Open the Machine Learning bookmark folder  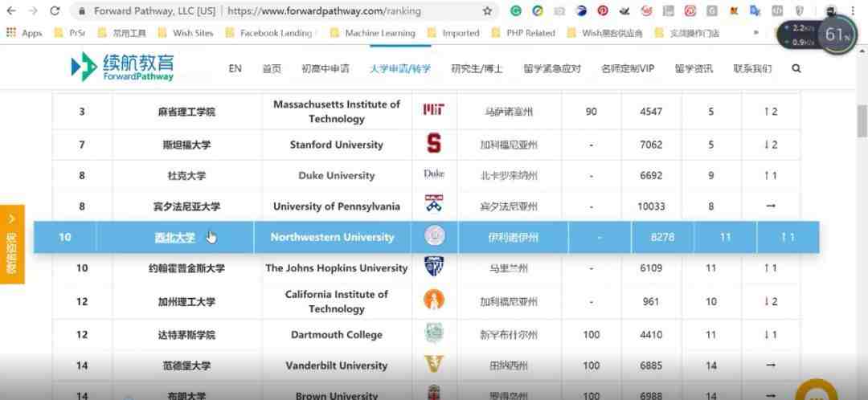pyautogui.click(x=373, y=33)
